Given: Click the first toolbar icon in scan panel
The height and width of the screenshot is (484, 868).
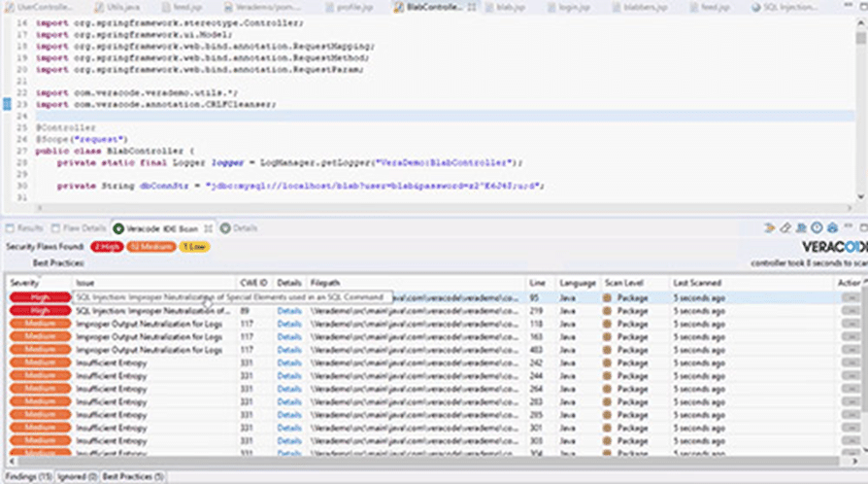Looking at the screenshot, I should [x=769, y=228].
